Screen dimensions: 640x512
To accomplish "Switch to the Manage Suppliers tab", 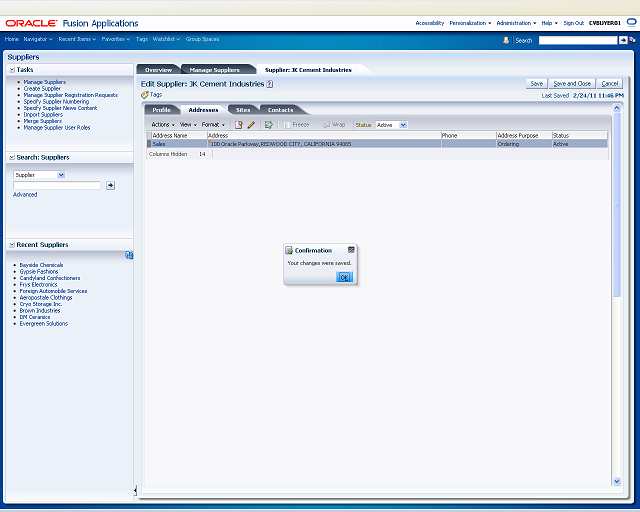I will coord(215,70).
